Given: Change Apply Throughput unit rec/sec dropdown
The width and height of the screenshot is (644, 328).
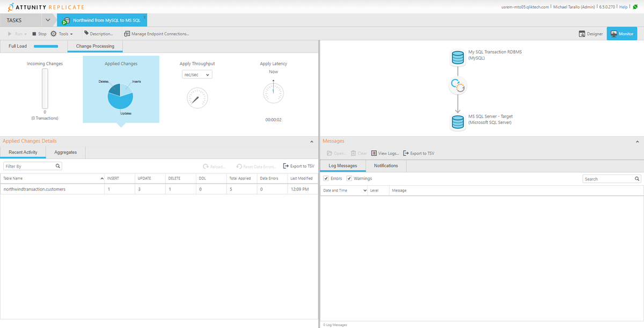Looking at the screenshot, I should click(x=197, y=75).
